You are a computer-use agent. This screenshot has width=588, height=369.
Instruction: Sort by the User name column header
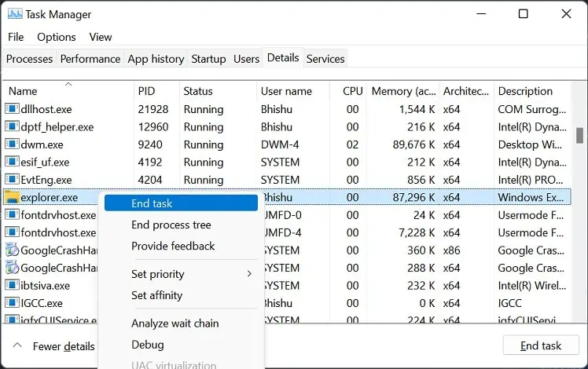(293, 91)
